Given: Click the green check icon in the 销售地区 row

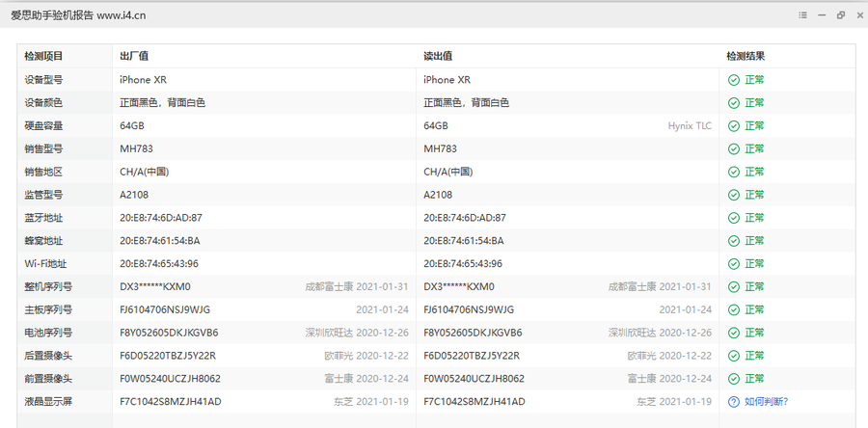Looking at the screenshot, I should 734,172.
